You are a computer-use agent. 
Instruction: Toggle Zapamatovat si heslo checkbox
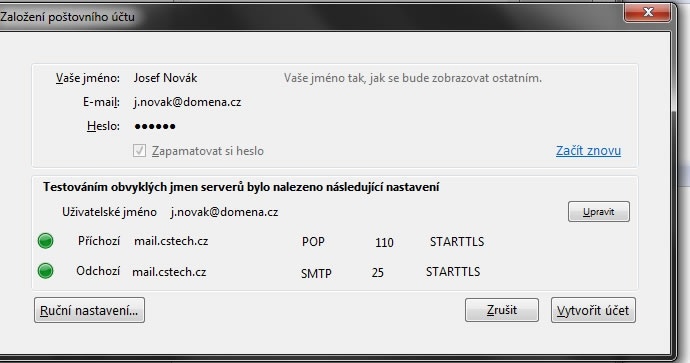click(139, 151)
